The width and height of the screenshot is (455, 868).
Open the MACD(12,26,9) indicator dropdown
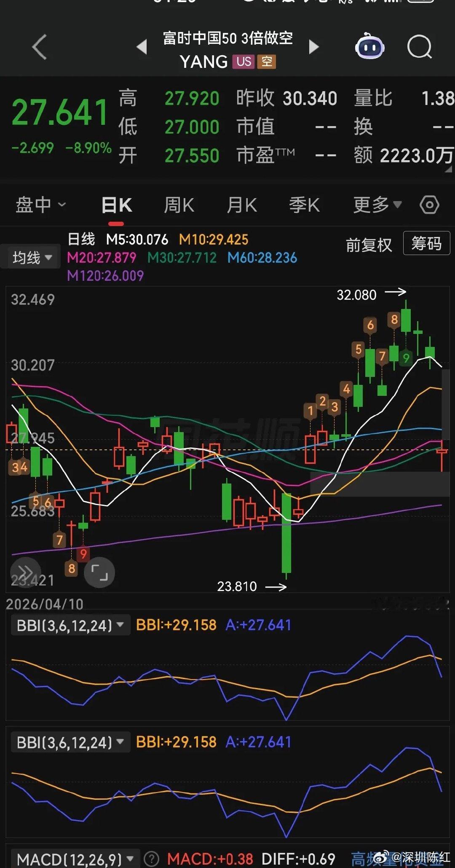pyautogui.click(x=75, y=859)
